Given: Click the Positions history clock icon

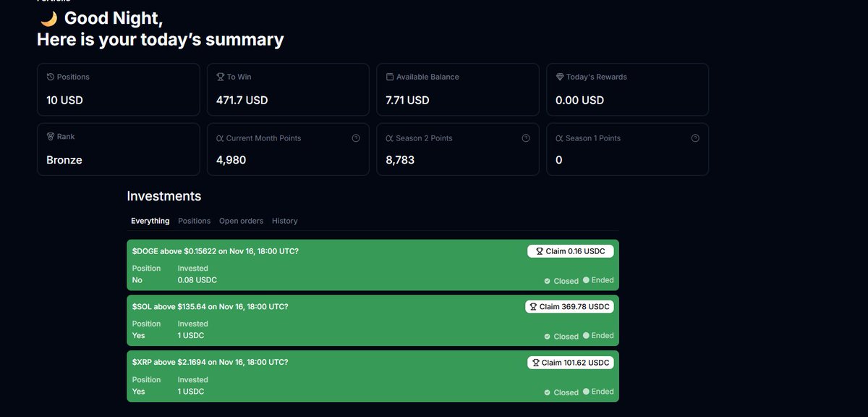Looking at the screenshot, I should 51,77.
